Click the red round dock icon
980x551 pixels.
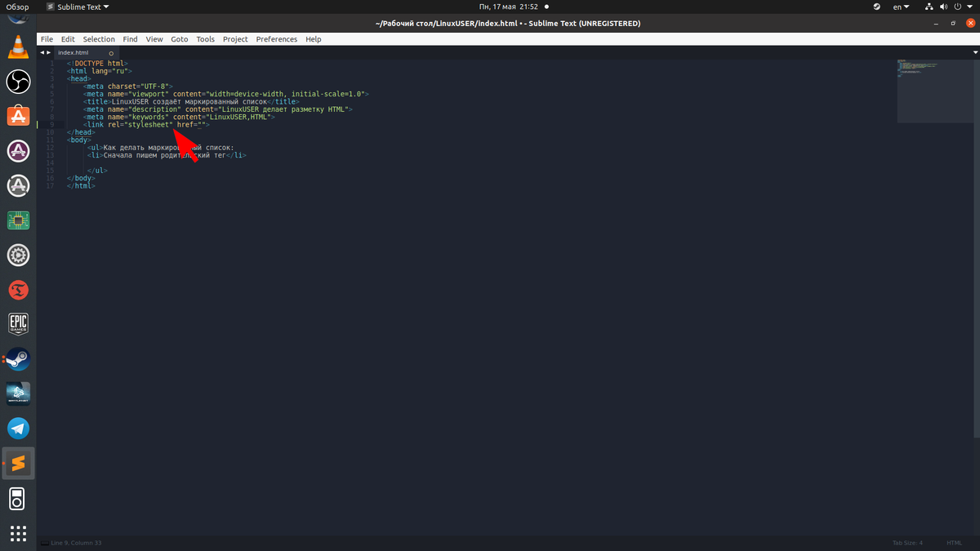click(18, 290)
